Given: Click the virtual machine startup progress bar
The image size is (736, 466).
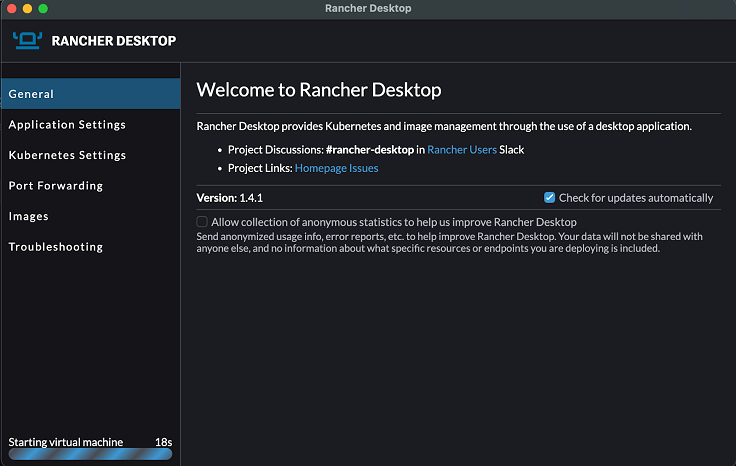Looking at the screenshot, I should (x=90, y=454).
